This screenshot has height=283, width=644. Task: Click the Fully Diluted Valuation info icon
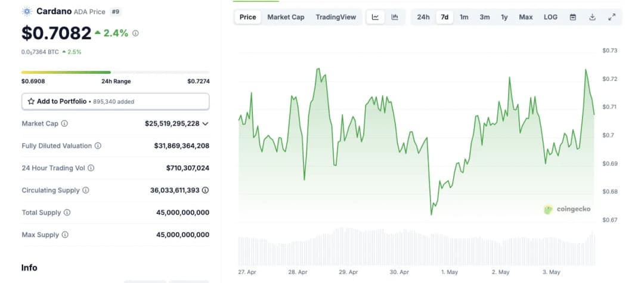coord(98,146)
